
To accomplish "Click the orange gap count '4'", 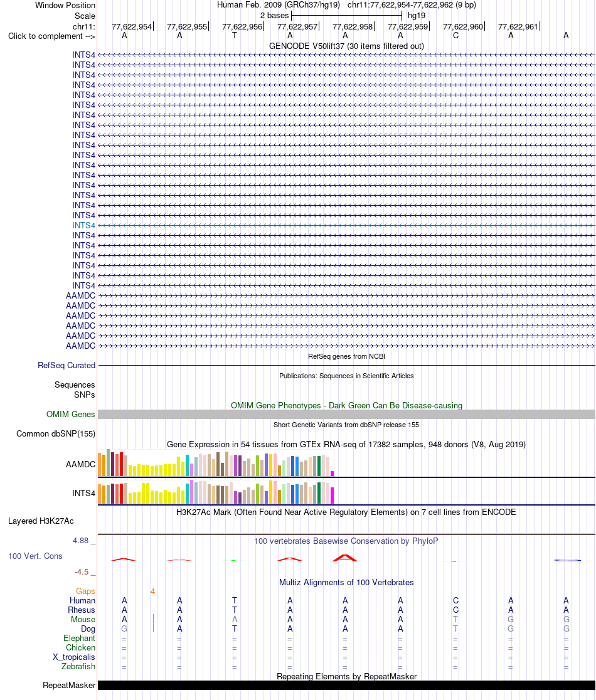I will click(152, 591).
